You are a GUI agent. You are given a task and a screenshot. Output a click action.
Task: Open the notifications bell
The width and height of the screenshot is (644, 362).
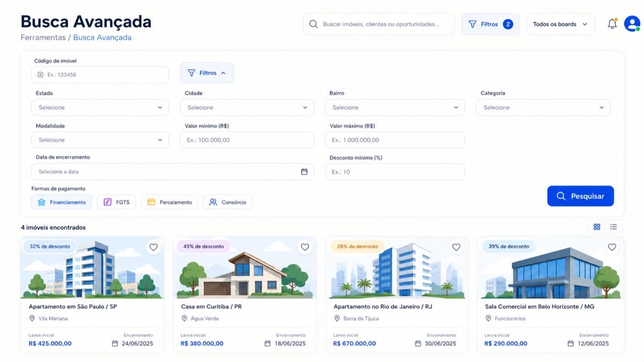click(x=612, y=24)
